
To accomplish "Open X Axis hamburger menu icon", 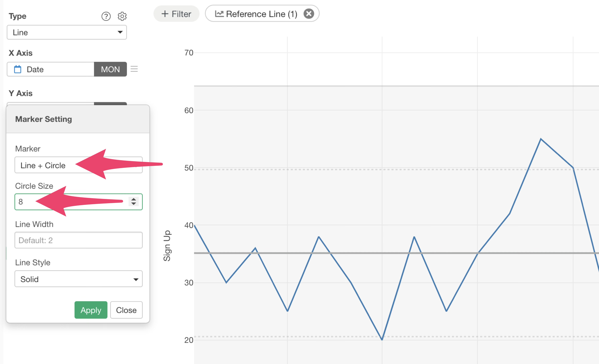I will tap(134, 69).
